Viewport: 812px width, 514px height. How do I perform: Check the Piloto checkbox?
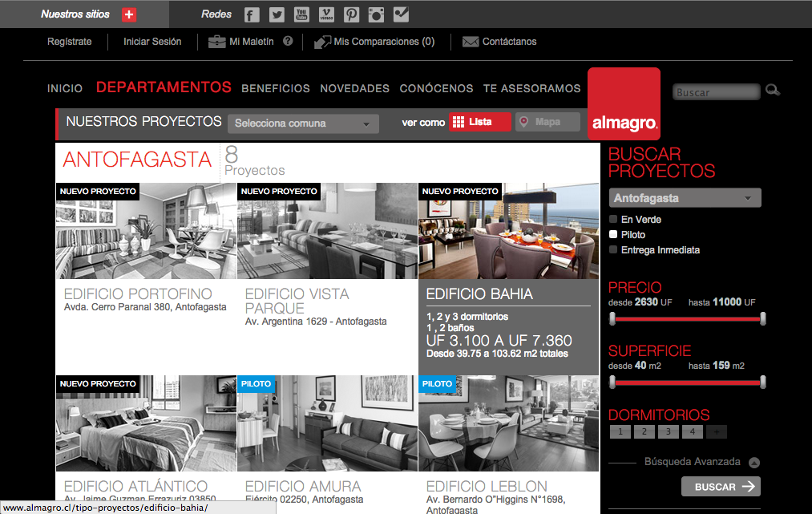coord(613,234)
